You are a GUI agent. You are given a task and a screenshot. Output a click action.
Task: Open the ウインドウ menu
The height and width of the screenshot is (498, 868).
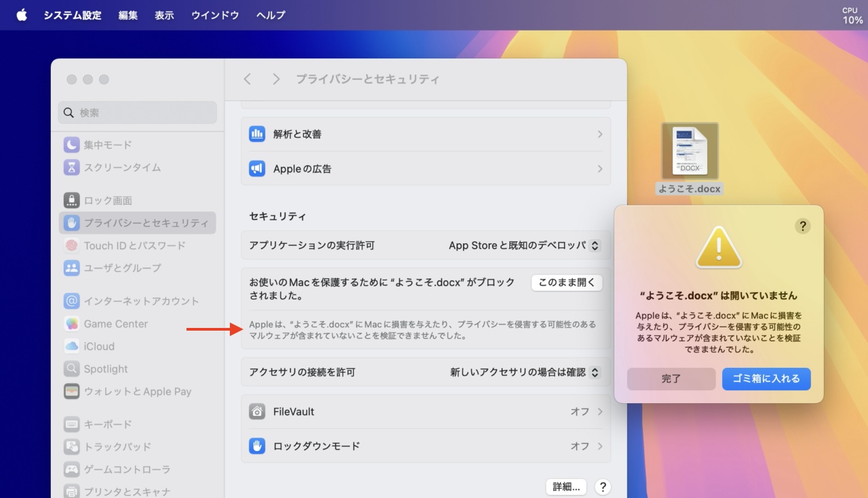tap(215, 15)
